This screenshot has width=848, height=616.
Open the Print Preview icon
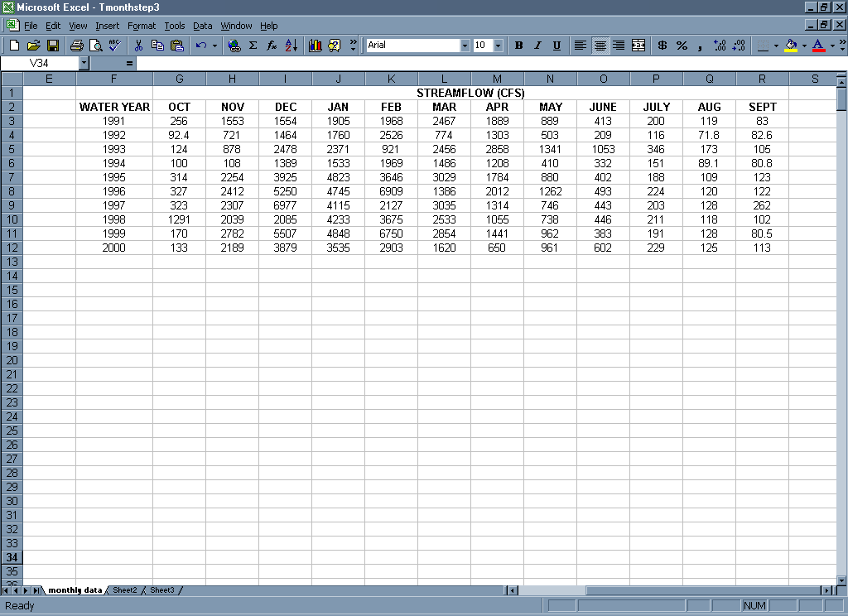95,46
